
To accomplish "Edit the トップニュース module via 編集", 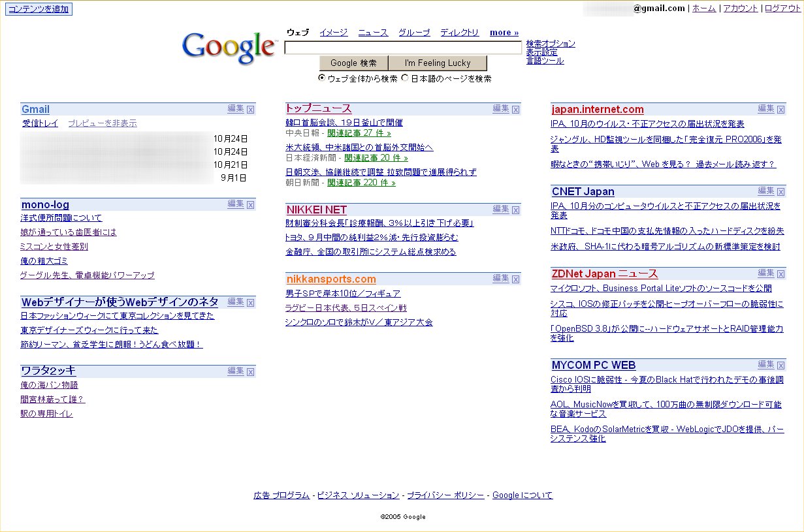I will pyautogui.click(x=501, y=109).
